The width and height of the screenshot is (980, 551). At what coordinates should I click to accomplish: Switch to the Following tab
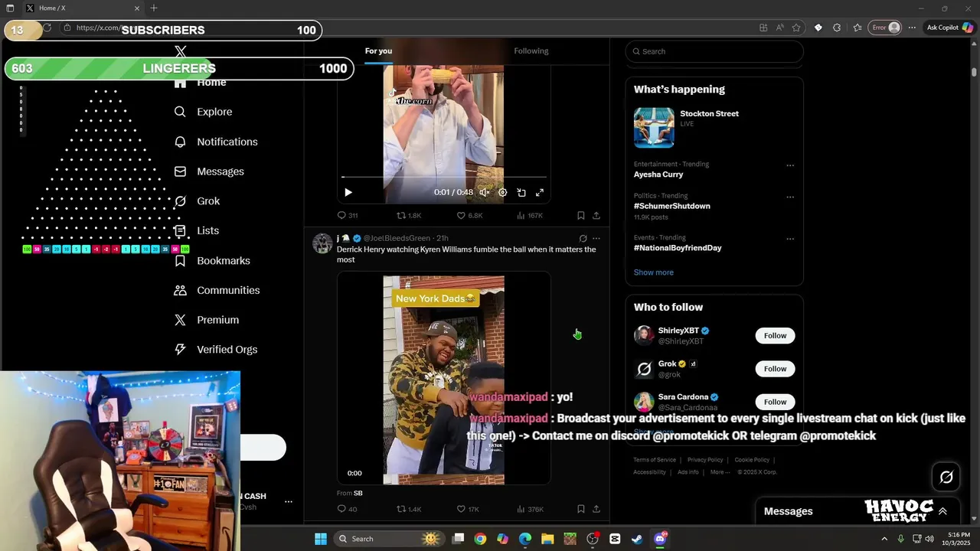(x=531, y=51)
